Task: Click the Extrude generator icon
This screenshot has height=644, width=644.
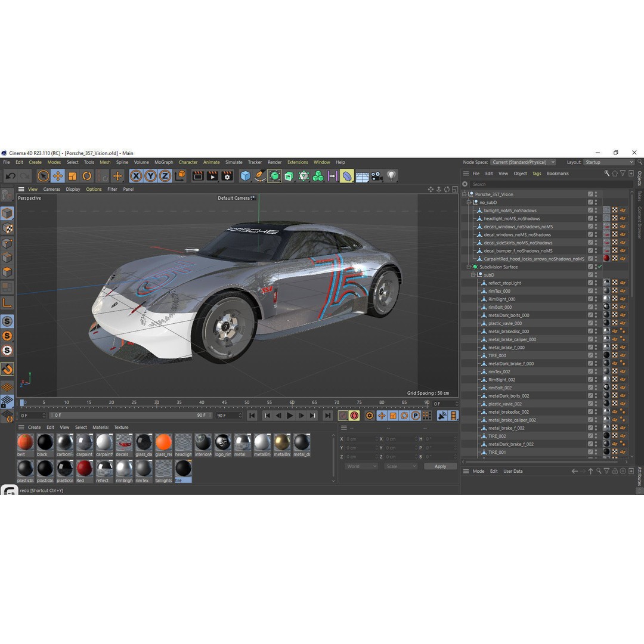Action: (x=289, y=176)
